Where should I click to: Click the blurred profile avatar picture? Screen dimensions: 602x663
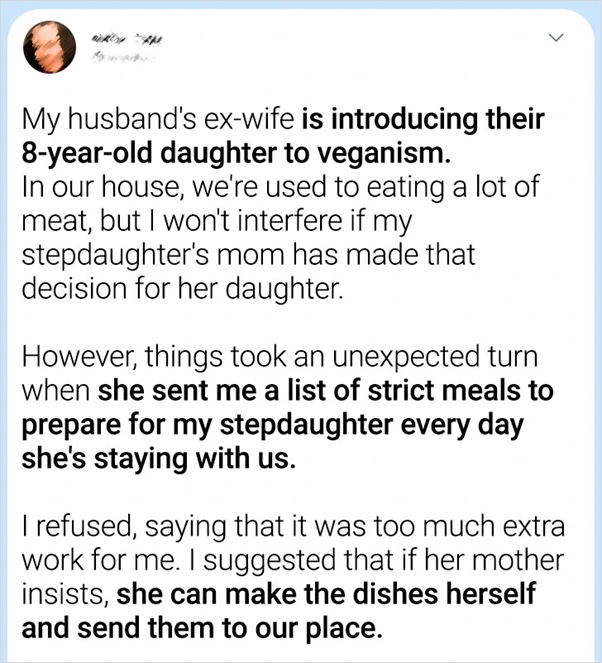[x=51, y=47]
